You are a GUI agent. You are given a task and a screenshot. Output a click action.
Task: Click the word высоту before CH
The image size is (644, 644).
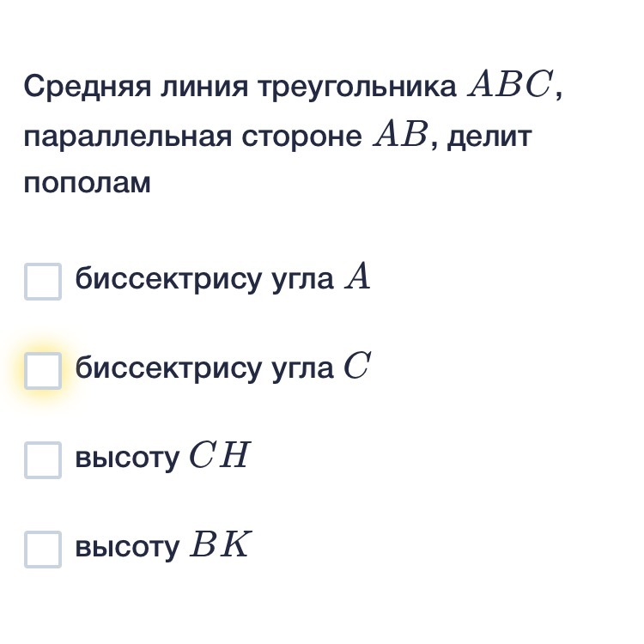point(127,458)
